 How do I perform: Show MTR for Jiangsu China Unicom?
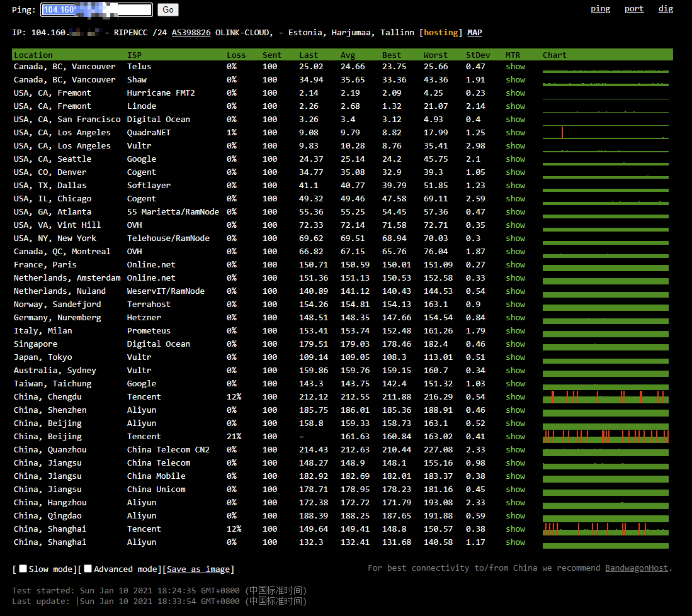(515, 490)
